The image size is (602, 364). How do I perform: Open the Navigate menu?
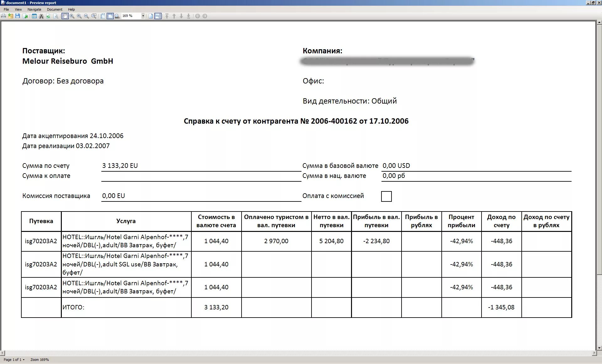[x=35, y=9]
